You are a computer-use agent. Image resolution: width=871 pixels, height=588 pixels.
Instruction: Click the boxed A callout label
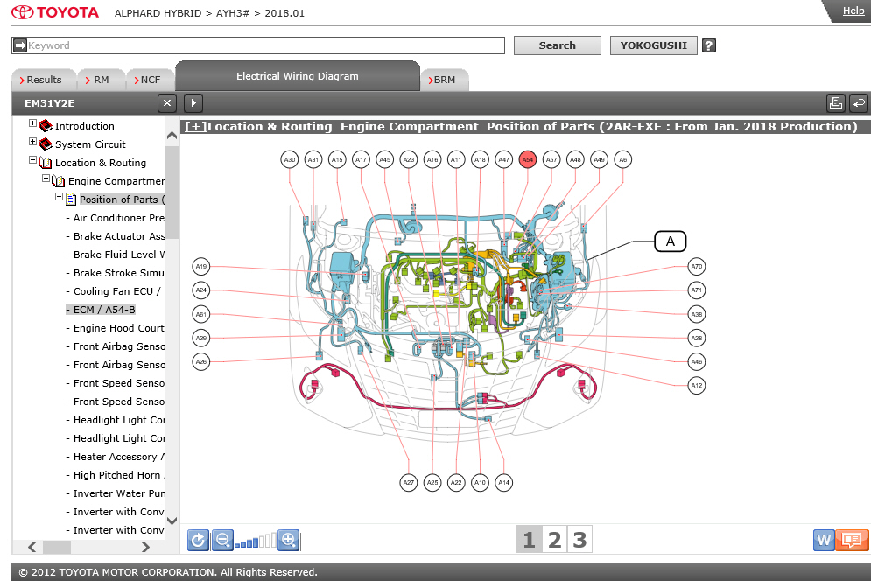point(671,241)
